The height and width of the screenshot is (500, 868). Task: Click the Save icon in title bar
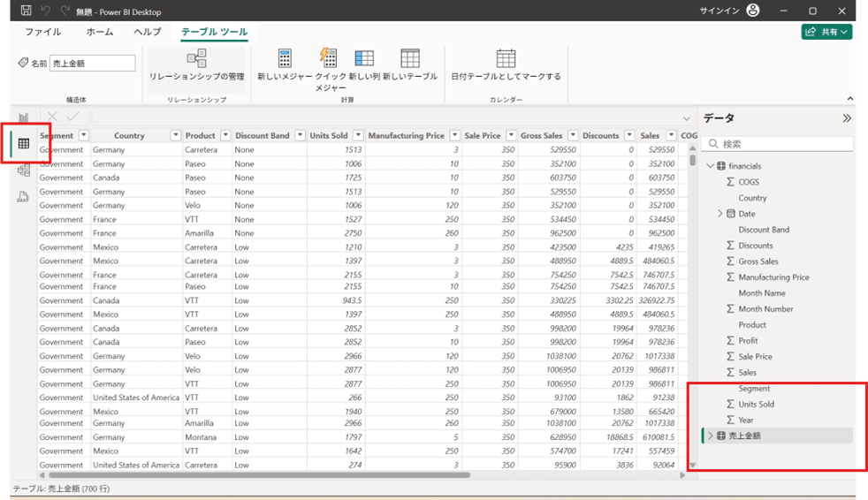26,11
